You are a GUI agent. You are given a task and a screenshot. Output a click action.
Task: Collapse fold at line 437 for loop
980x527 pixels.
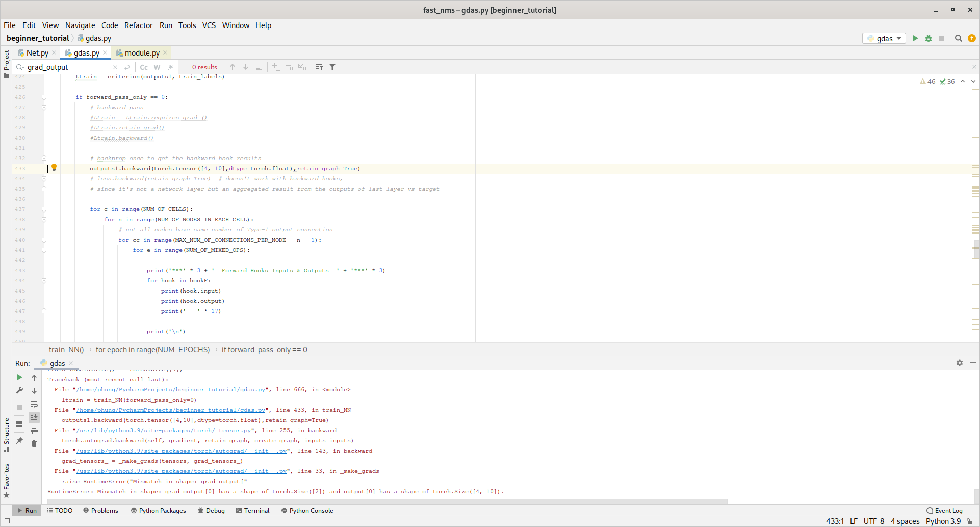tap(44, 209)
